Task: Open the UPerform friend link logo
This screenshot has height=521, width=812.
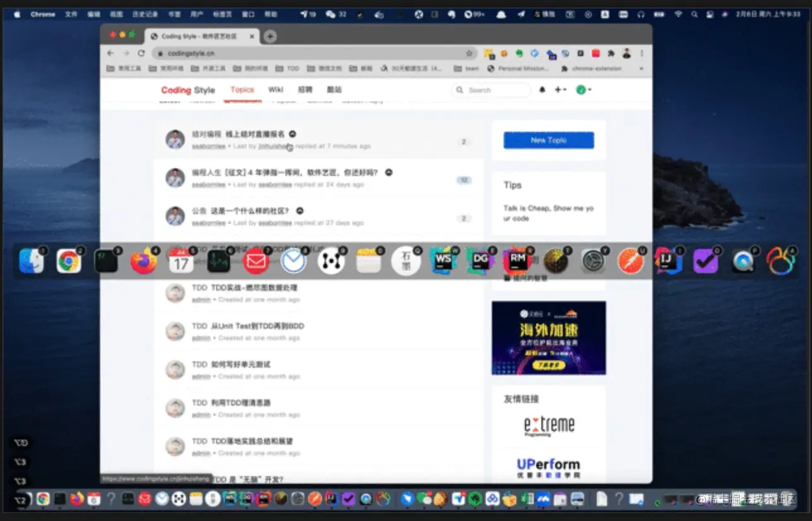Action: click(x=548, y=468)
